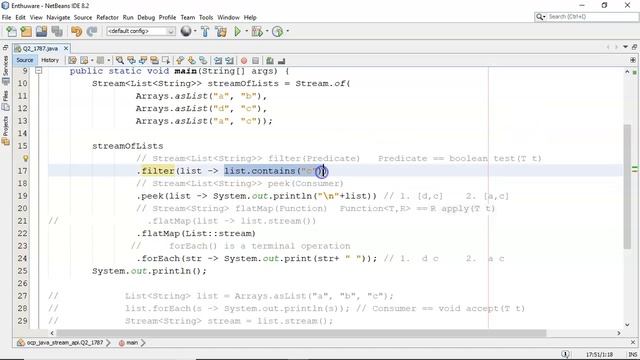Open the Window menu
Screen dimensions: 640x360
click(228, 18)
